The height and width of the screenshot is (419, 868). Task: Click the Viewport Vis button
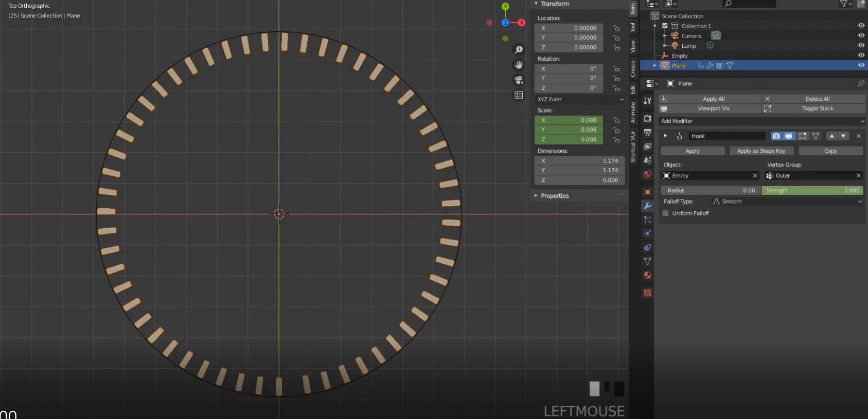[x=710, y=108]
